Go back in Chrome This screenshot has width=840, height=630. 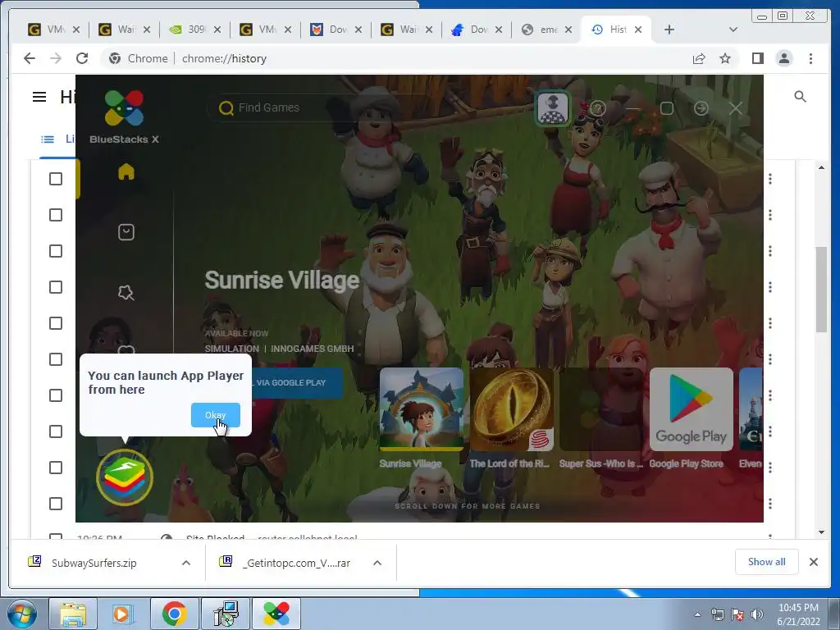(x=30, y=58)
